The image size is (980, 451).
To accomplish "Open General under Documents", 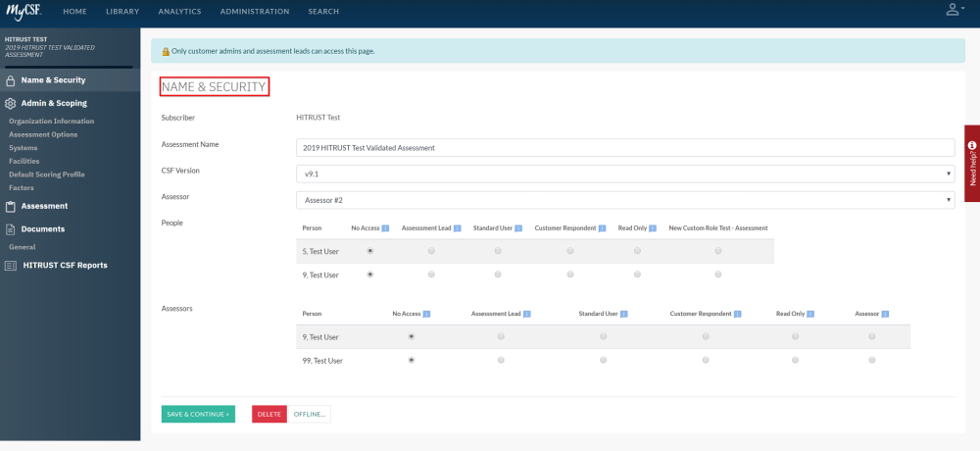I will coord(23,247).
